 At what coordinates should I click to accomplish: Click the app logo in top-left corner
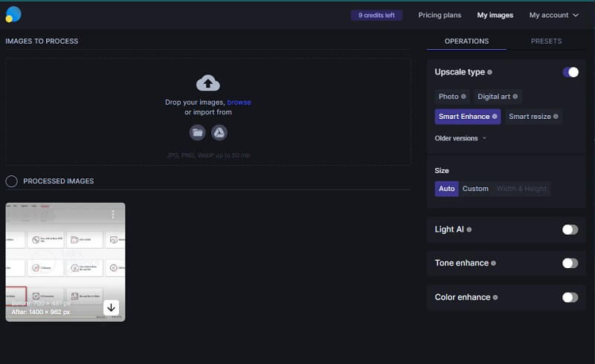tap(13, 14)
